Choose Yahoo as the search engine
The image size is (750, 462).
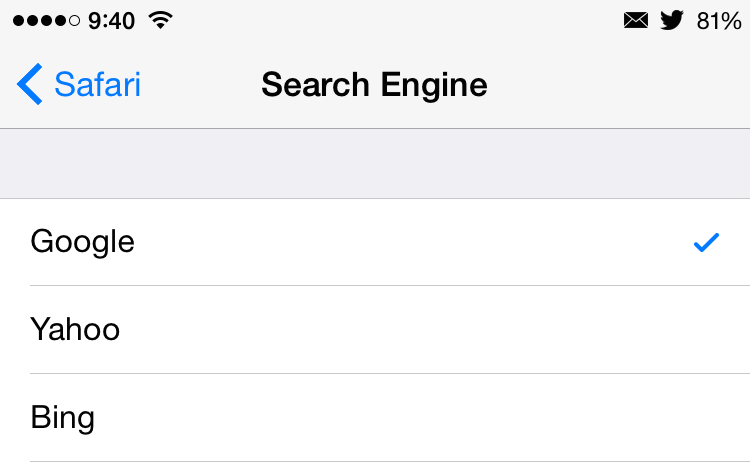point(76,329)
